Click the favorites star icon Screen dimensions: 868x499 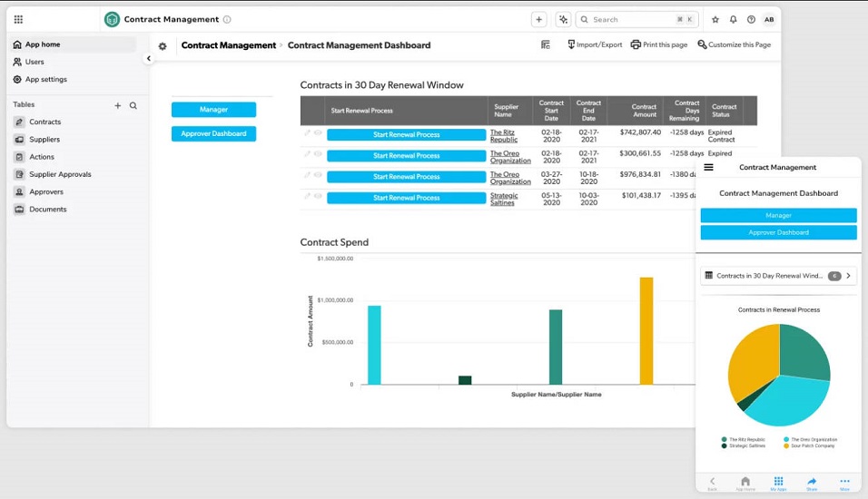tap(715, 19)
